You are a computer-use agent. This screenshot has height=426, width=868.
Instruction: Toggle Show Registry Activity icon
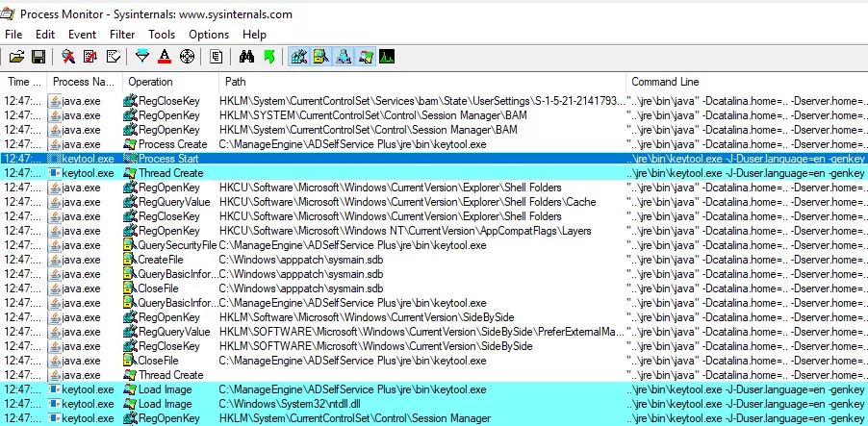299,57
